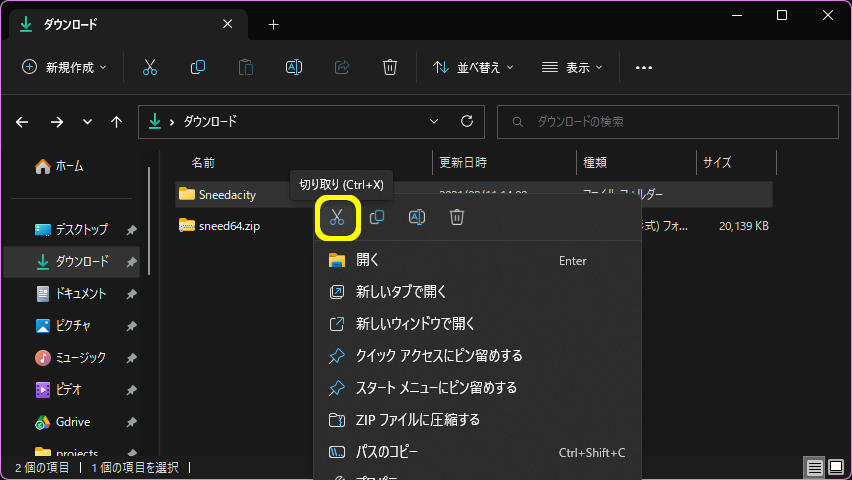The image size is (852, 480).
Task: Choose スタート メニューにピン留めする
Action: pyautogui.click(x=477, y=388)
